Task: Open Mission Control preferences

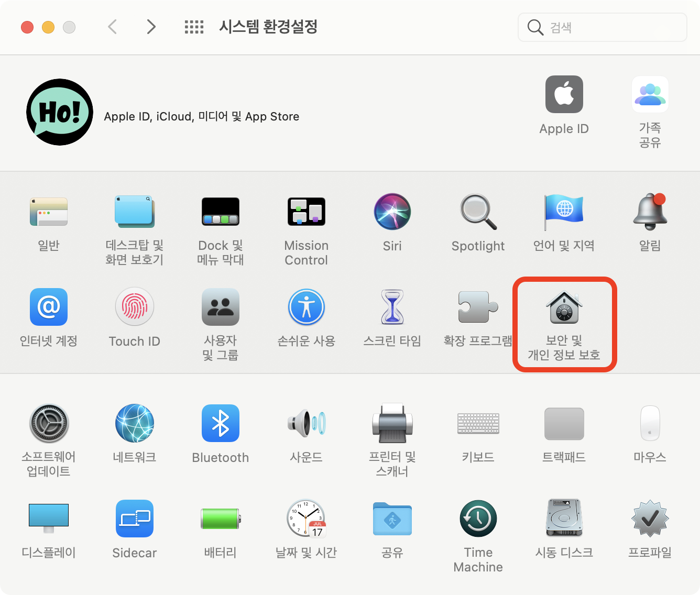Action: (307, 212)
